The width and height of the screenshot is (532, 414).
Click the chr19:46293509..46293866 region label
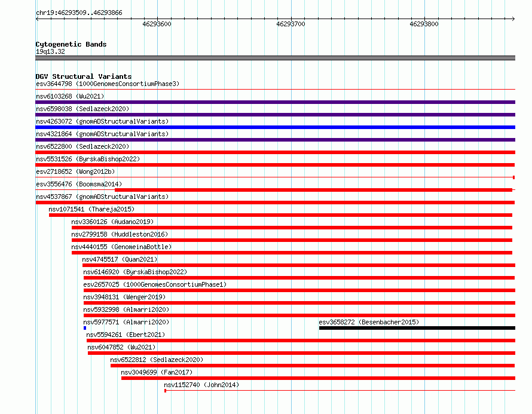(79, 13)
